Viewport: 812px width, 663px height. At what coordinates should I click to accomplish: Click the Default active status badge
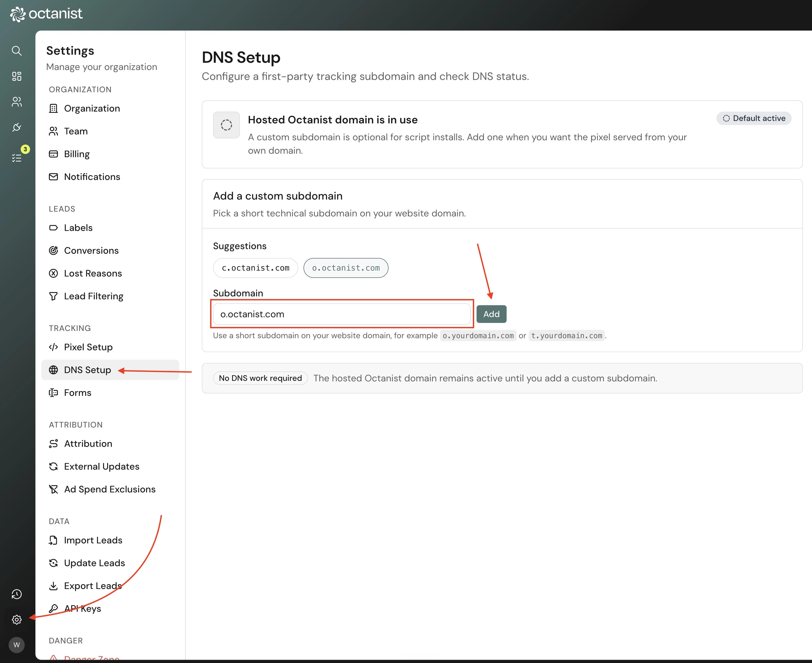click(x=754, y=118)
